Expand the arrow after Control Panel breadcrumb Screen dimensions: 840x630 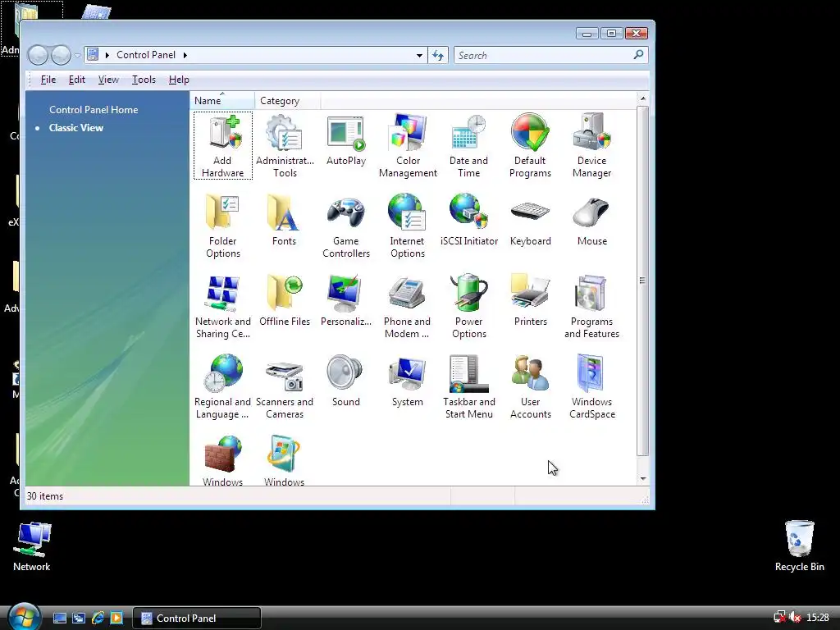(x=185, y=55)
